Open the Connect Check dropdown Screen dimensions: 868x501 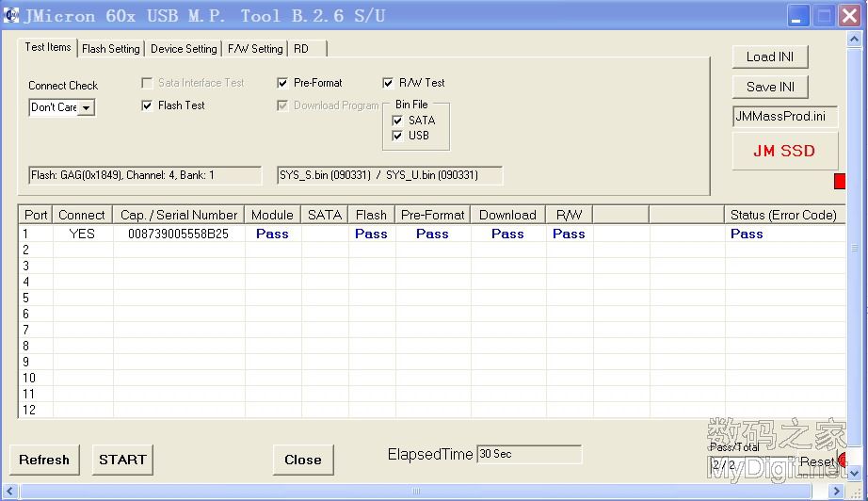click(87, 107)
